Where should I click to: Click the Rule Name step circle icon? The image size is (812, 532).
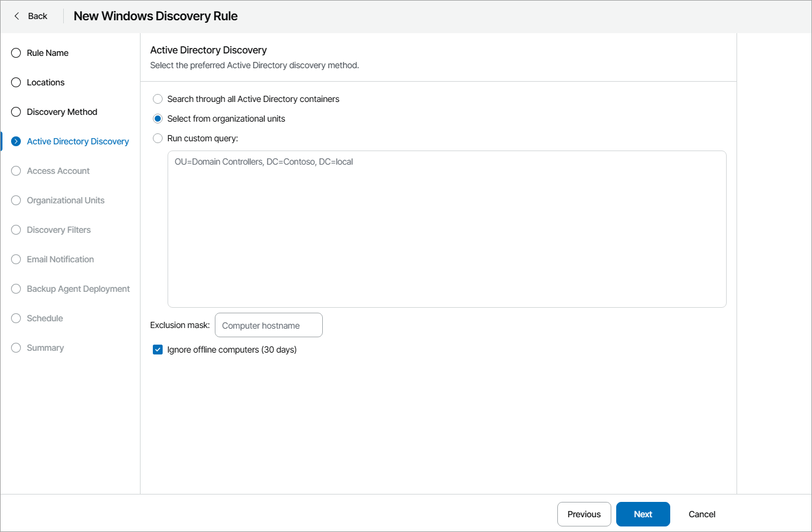[x=16, y=53]
